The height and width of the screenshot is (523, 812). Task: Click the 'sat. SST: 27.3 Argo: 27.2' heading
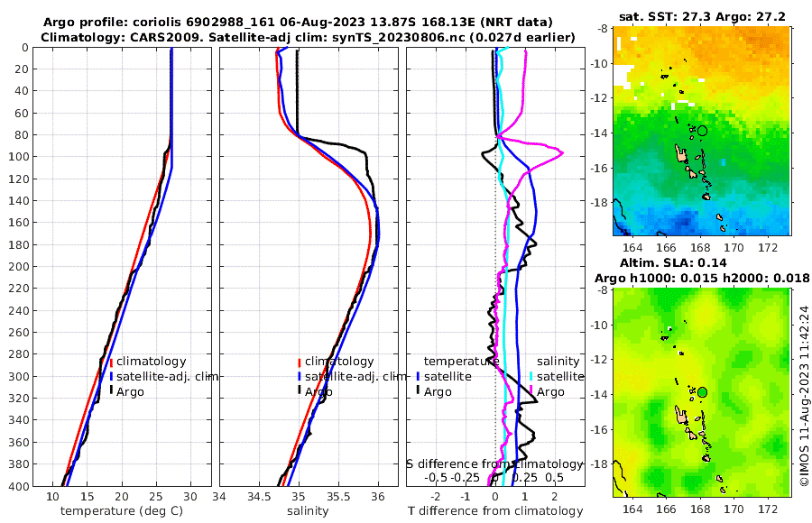point(702,16)
